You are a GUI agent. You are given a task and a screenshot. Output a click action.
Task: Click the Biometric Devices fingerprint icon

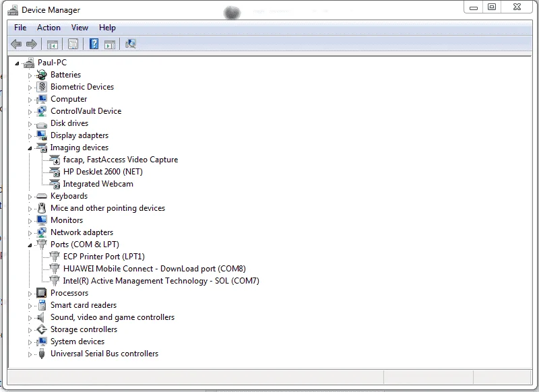(42, 87)
